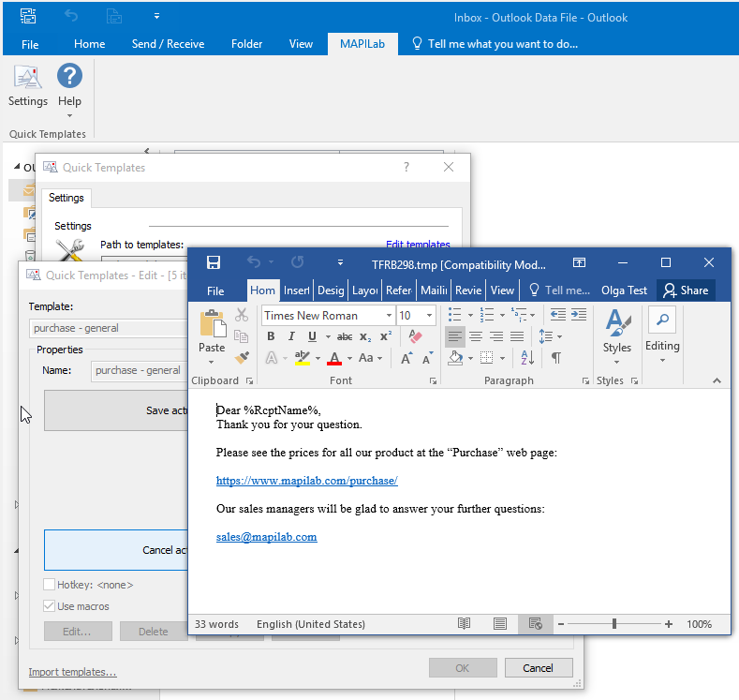Open Word's File tab
The width and height of the screenshot is (739, 700).
(x=215, y=290)
